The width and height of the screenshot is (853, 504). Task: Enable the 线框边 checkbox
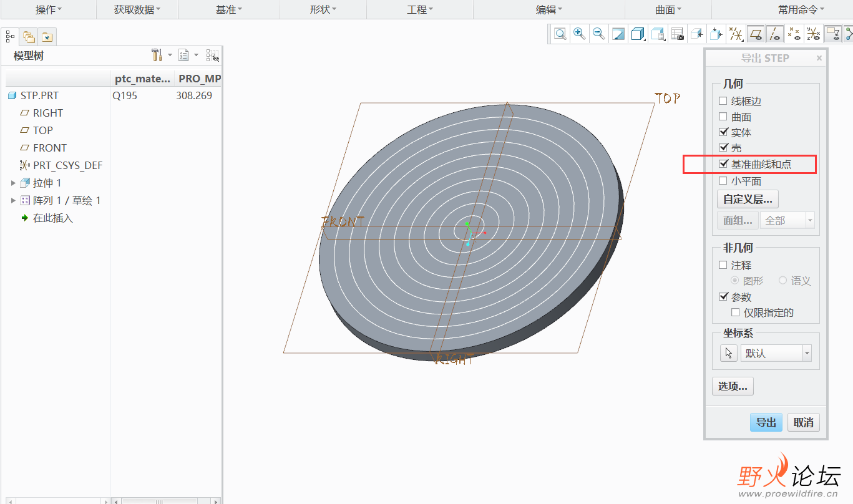723,101
